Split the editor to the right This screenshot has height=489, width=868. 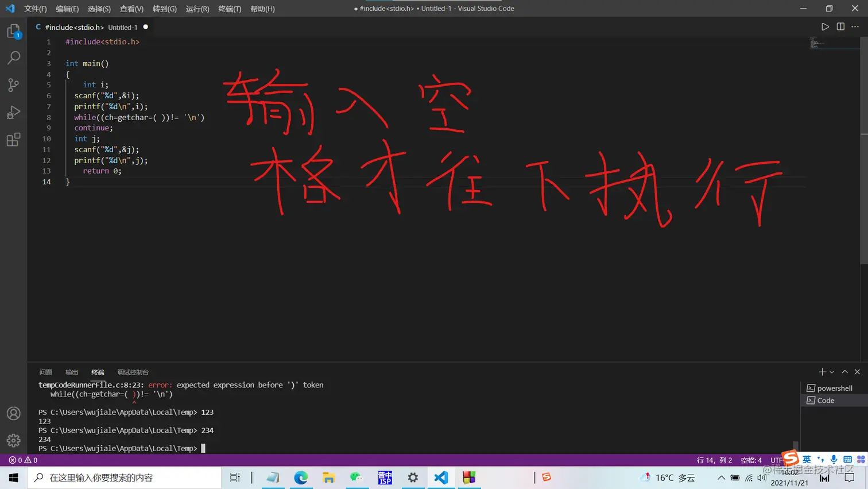840,27
